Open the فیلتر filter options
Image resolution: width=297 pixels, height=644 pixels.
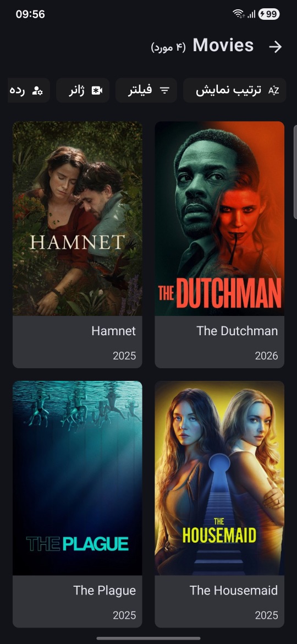coord(146,90)
